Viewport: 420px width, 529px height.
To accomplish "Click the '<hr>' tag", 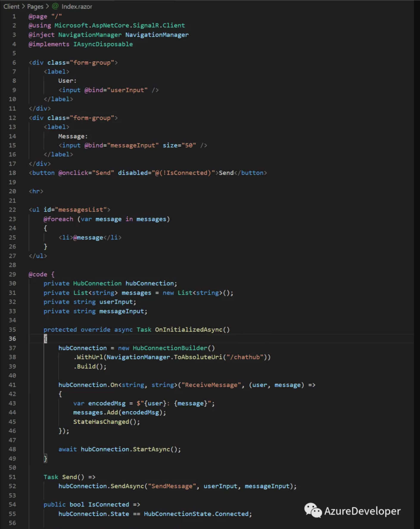I will pyautogui.click(x=36, y=191).
